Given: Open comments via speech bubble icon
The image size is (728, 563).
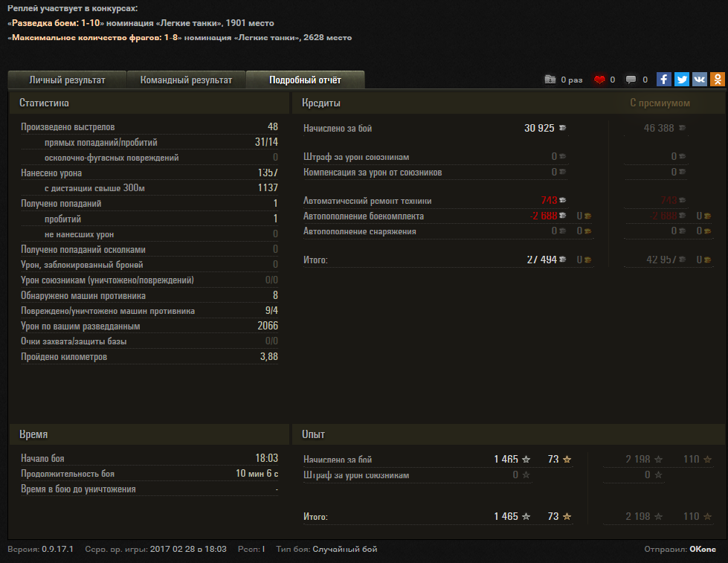Looking at the screenshot, I should point(631,80).
